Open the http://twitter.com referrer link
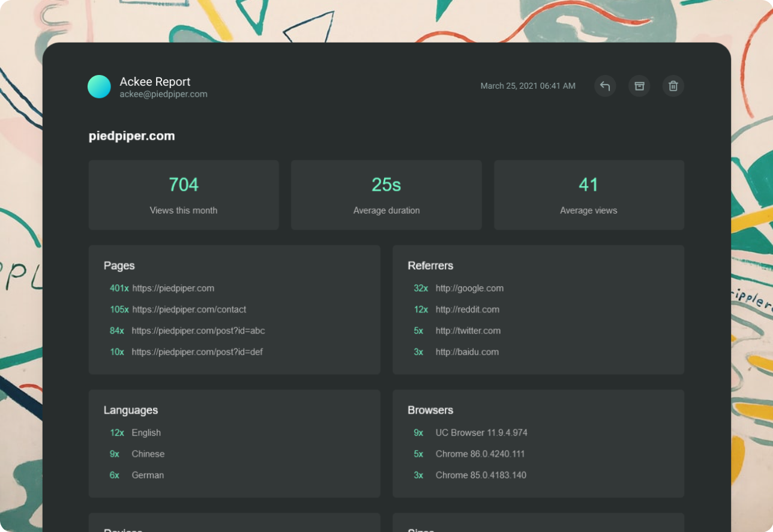 tap(468, 331)
